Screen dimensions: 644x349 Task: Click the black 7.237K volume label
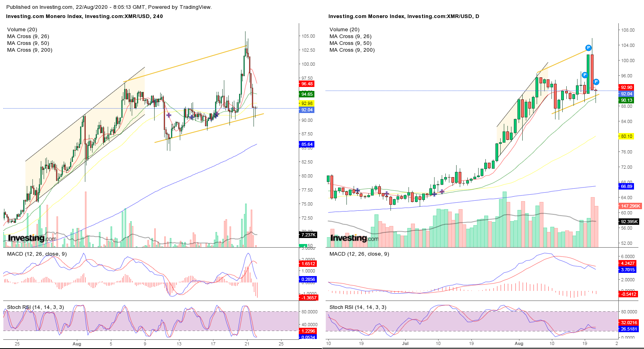point(308,235)
